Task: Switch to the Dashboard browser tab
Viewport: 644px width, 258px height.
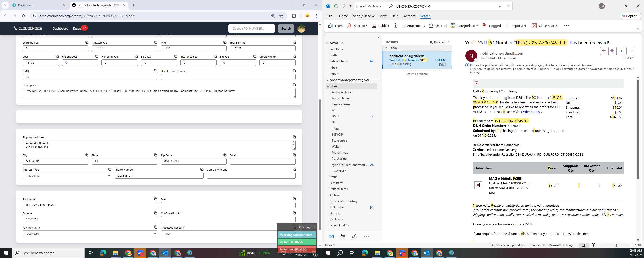Action: click(38, 5)
